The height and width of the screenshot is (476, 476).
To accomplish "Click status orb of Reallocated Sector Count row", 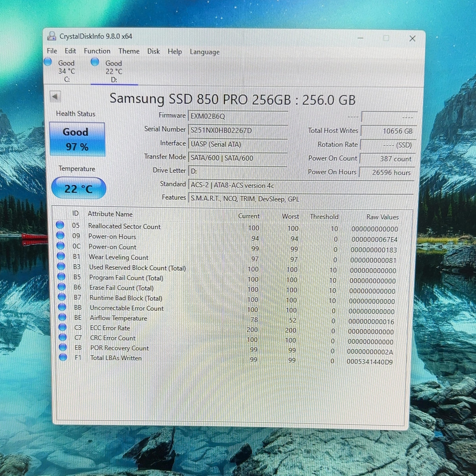I will (x=60, y=225).
